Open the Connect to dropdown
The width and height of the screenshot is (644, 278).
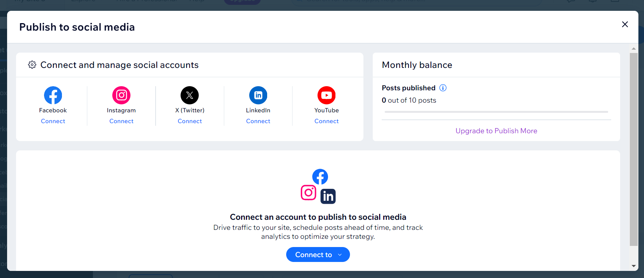[318, 254]
